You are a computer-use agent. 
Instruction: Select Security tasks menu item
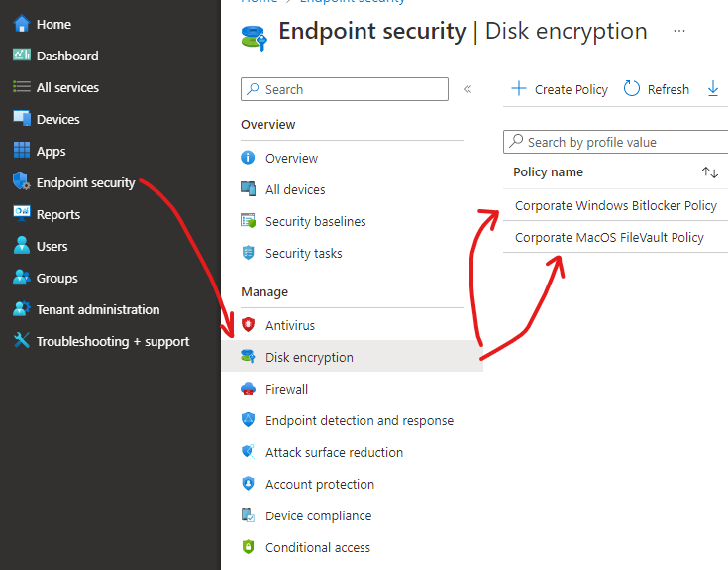tap(303, 253)
